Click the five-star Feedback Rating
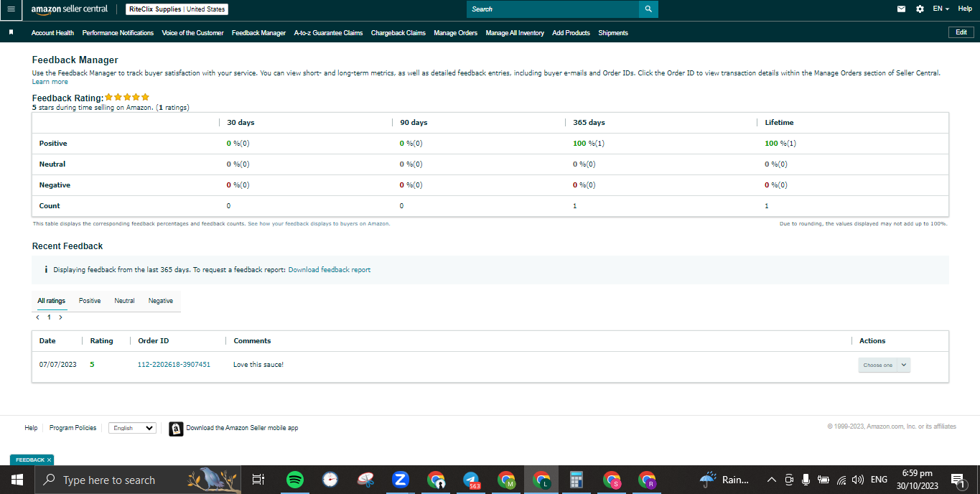980x494 pixels. pyautogui.click(x=127, y=97)
